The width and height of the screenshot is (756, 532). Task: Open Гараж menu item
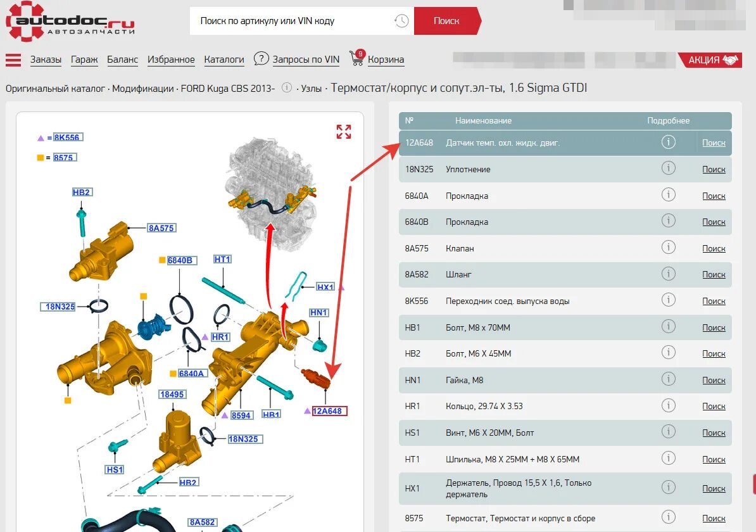[84, 60]
